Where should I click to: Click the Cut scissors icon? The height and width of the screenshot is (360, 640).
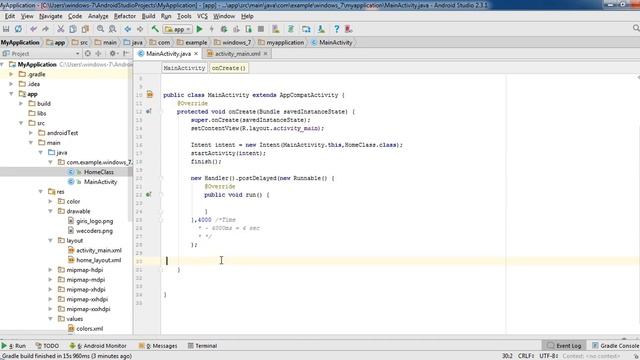tap(60, 29)
